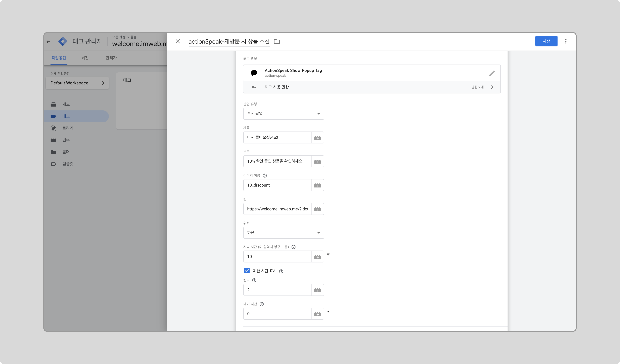Click the 빈도 frequency input field
Viewport: 620px width, 364px height.
277,290
